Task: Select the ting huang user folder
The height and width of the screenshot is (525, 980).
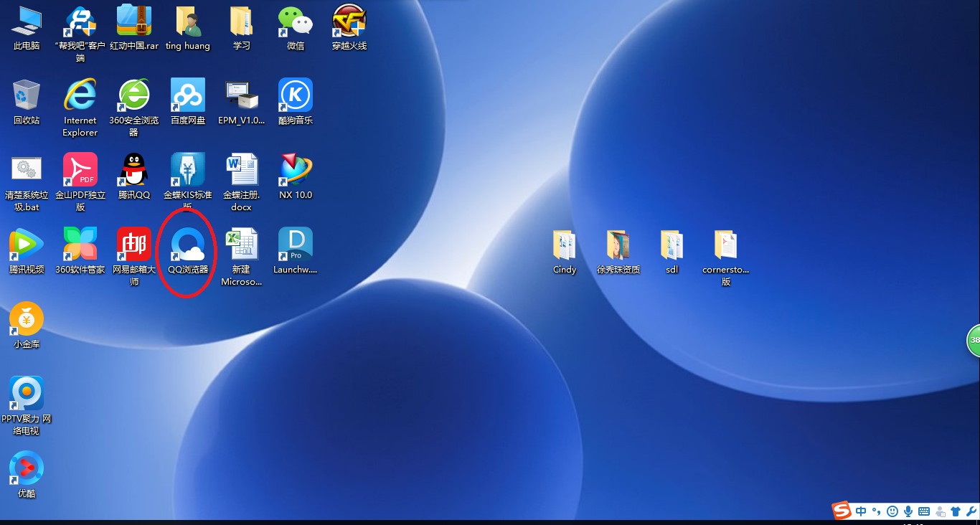Action: pos(188,28)
